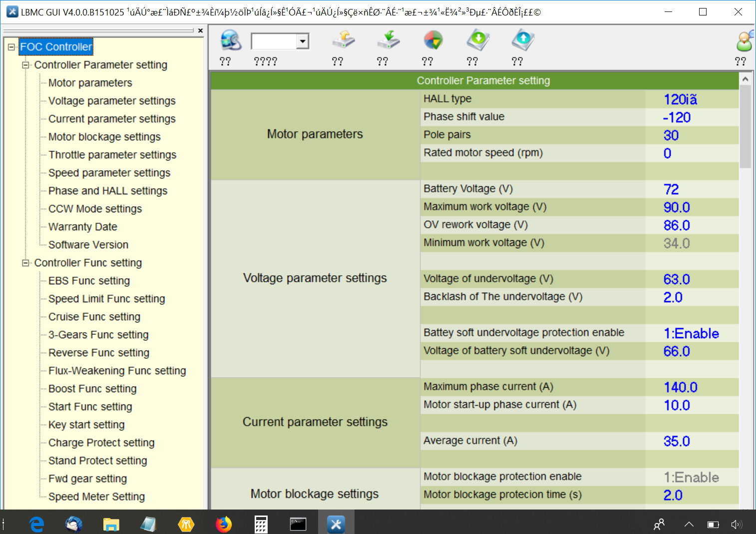Click the Pole pairs value 30
The image size is (756, 534).
coord(671,135)
